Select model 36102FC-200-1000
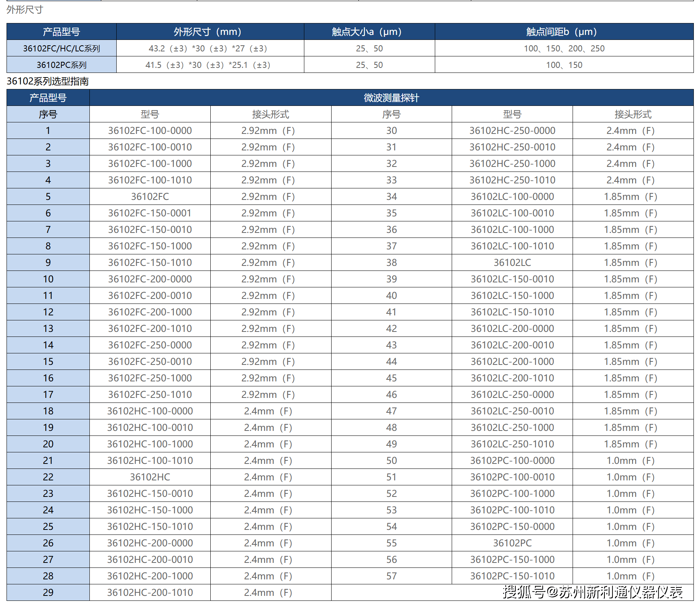 click(150, 312)
